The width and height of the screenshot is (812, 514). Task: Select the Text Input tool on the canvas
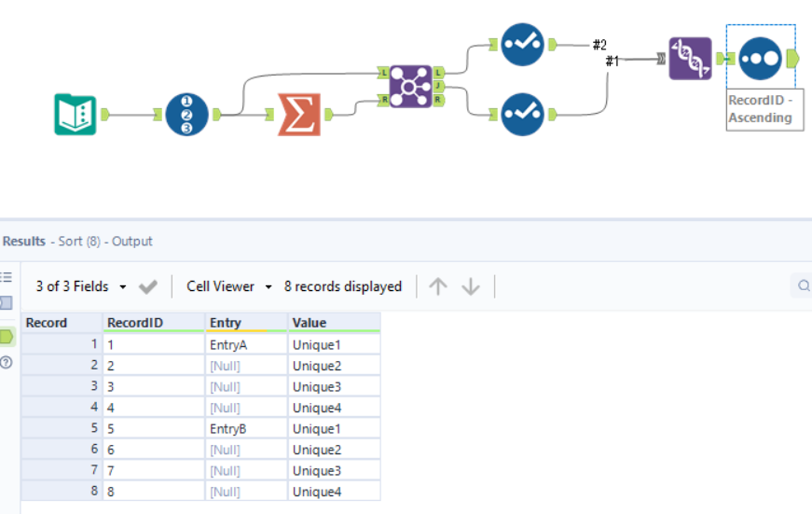click(76, 115)
